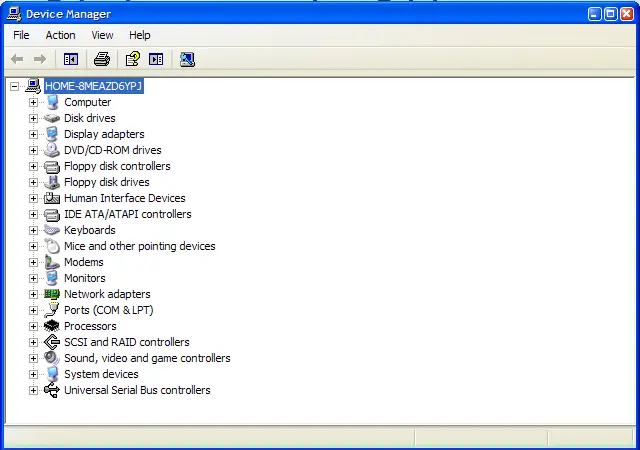The image size is (640, 450).
Task: Open the Action menu
Action: tap(60, 35)
